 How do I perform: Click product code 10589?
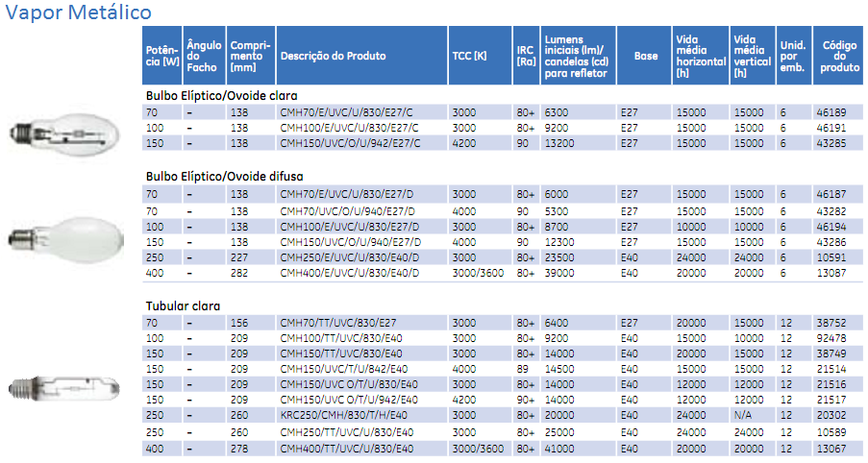831,432
